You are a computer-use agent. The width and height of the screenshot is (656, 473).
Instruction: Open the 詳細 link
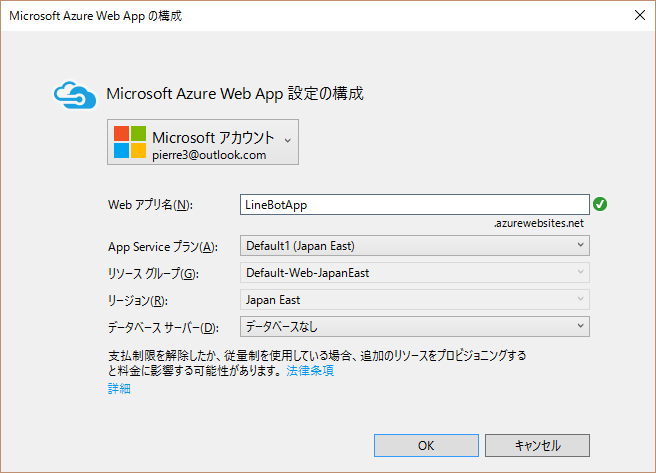119,389
